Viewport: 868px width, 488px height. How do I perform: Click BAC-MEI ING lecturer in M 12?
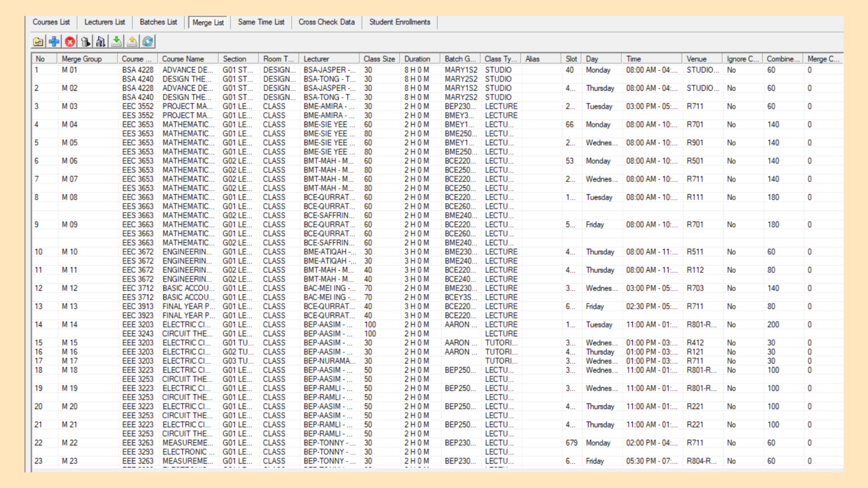coord(330,288)
